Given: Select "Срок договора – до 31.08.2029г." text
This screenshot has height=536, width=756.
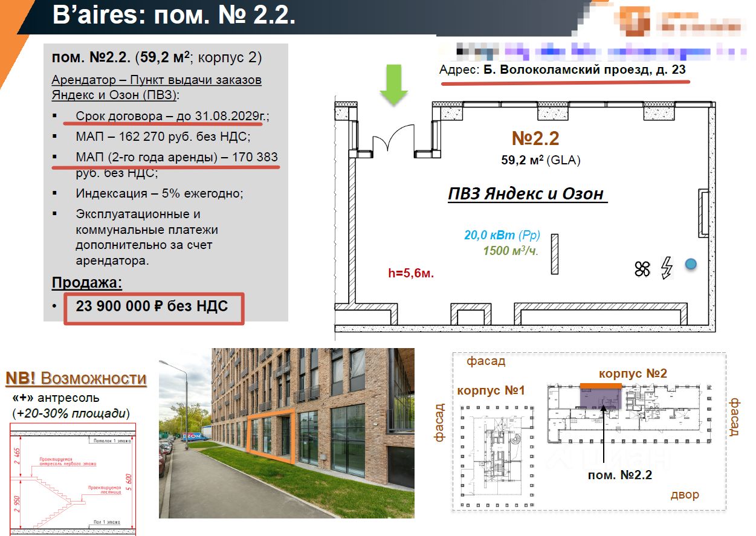Looking at the screenshot, I should [x=172, y=116].
